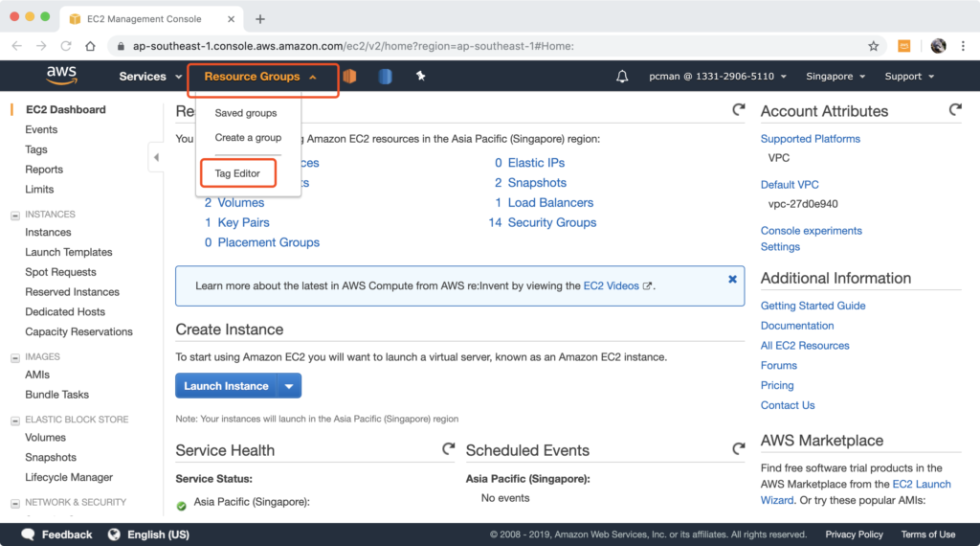This screenshot has width=980, height=546.
Task: Close the EC2 Management Console tab
Action: tap(231, 19)
